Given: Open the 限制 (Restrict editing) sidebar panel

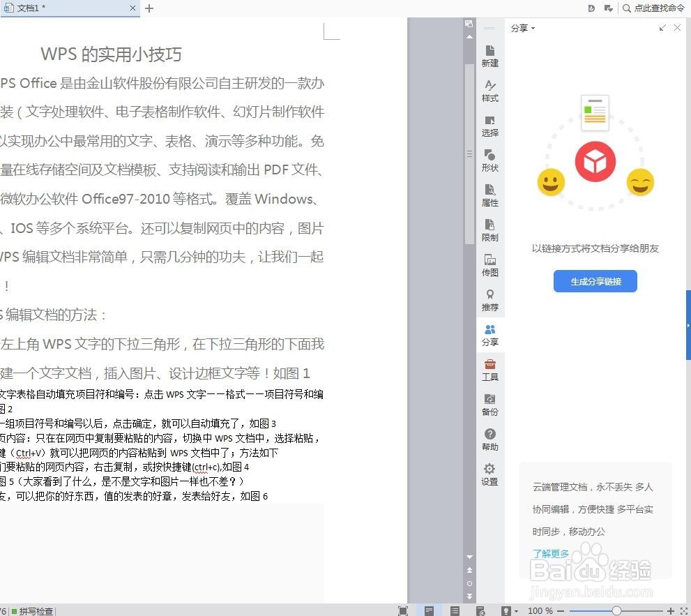Looking at the screenshot, I should [x=489, y=231].
